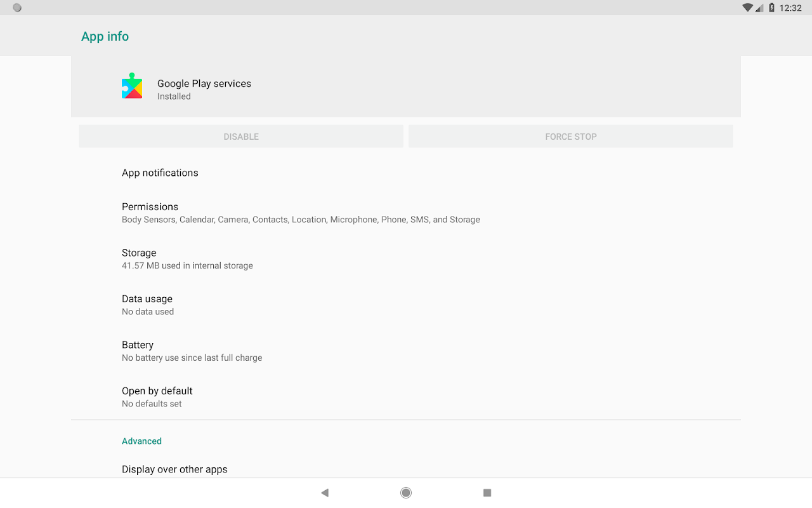The height and width of the screenshot is (508, 812).
Task: Tap the grey circle notification icon
Action: tap(17, 8)
